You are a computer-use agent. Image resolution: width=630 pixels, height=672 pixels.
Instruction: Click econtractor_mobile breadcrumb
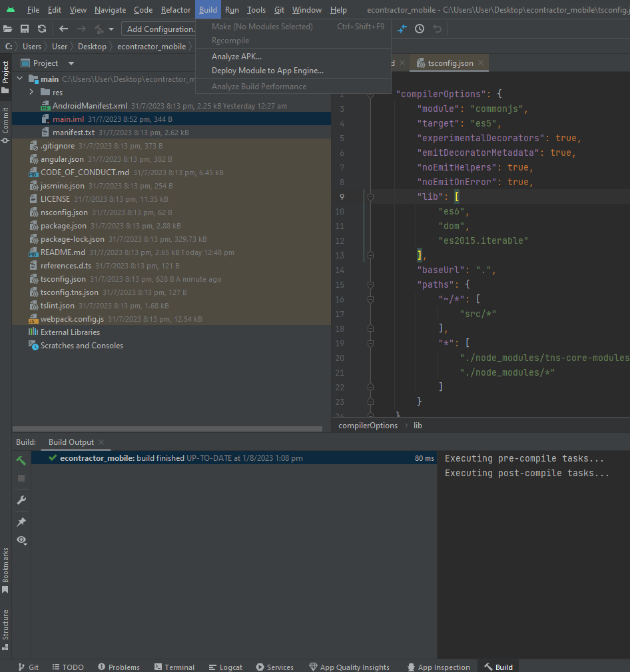[x=152, y=46]
